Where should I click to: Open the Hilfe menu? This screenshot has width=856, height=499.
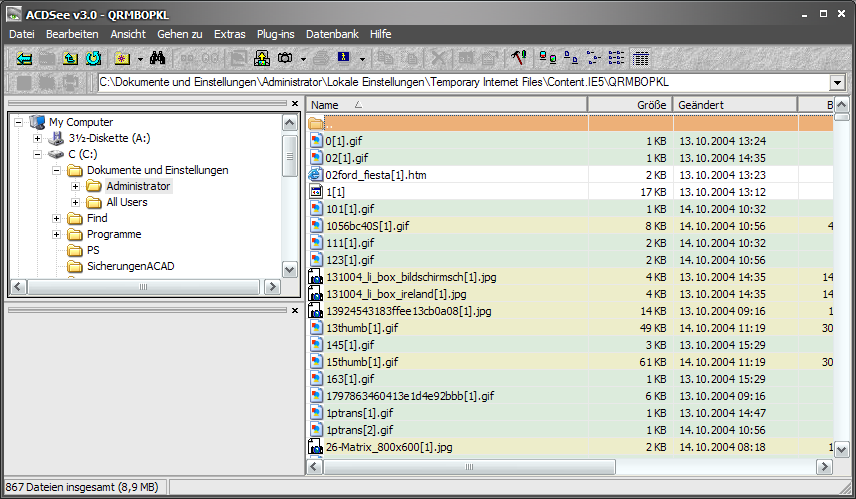point(381,34)
